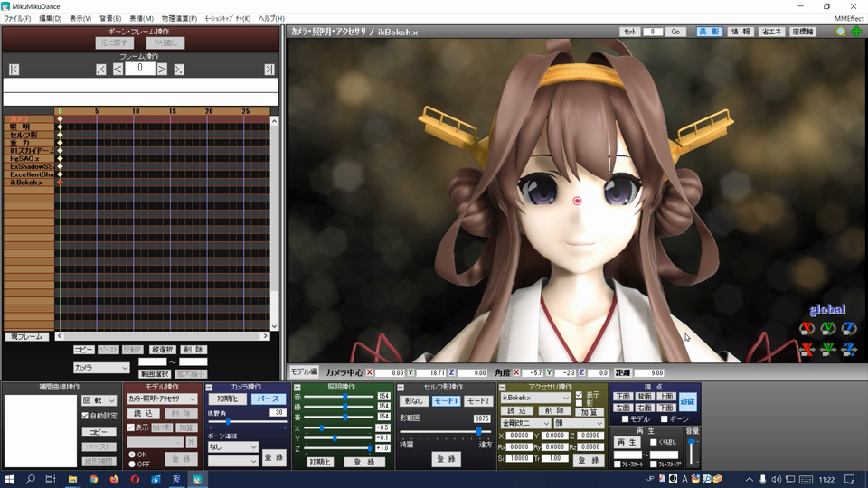This screenshot has width=868, height=488.
Task: Step back one frame
Action: point(118,70)
